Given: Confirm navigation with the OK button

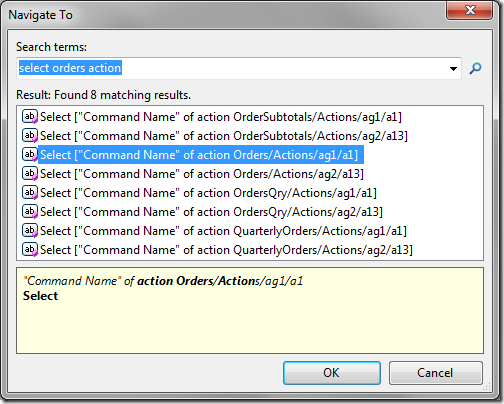Looking at the screenshot, I should (x=332, y=373).
